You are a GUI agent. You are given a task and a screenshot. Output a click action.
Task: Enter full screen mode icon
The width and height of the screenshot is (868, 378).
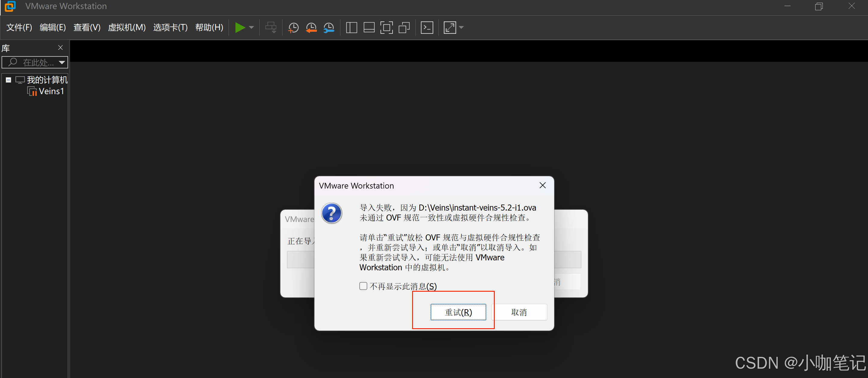pyautogui.click(x=387, y=28)
